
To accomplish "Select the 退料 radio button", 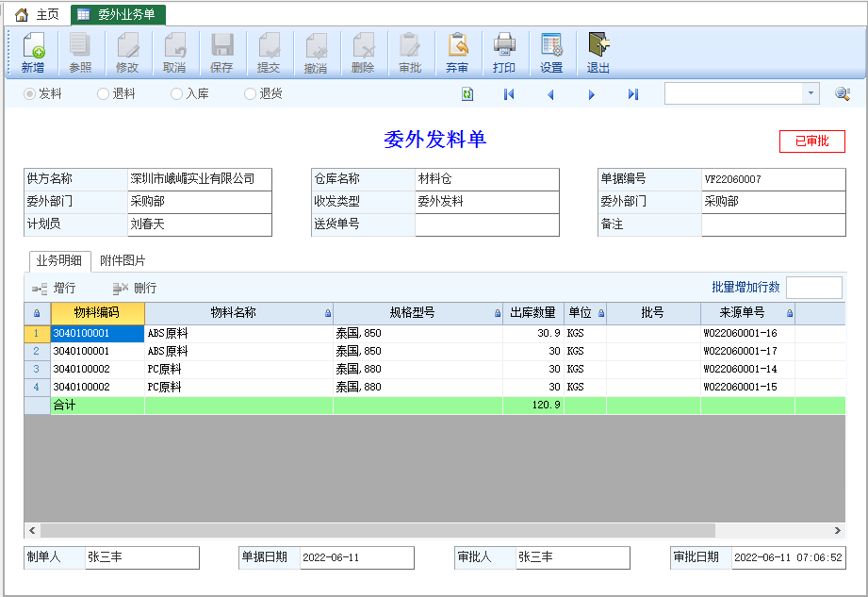I will (x=103, y=94).
